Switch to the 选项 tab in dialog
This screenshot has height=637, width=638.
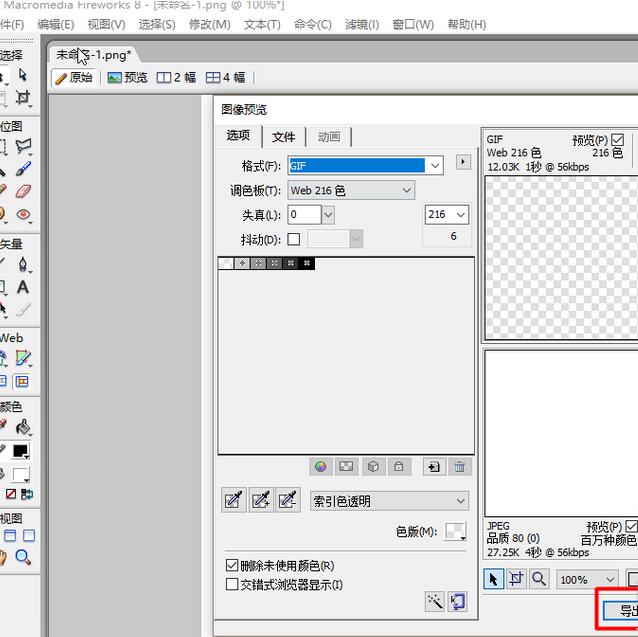[238, 135]
